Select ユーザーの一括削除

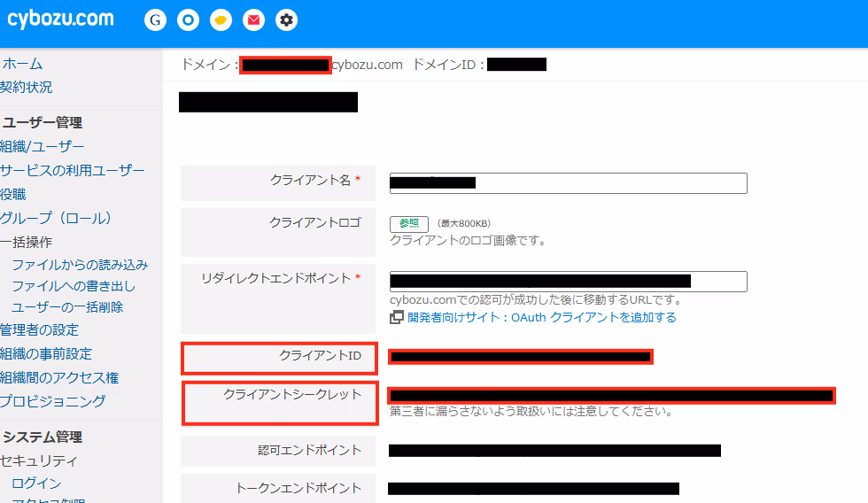67,307
